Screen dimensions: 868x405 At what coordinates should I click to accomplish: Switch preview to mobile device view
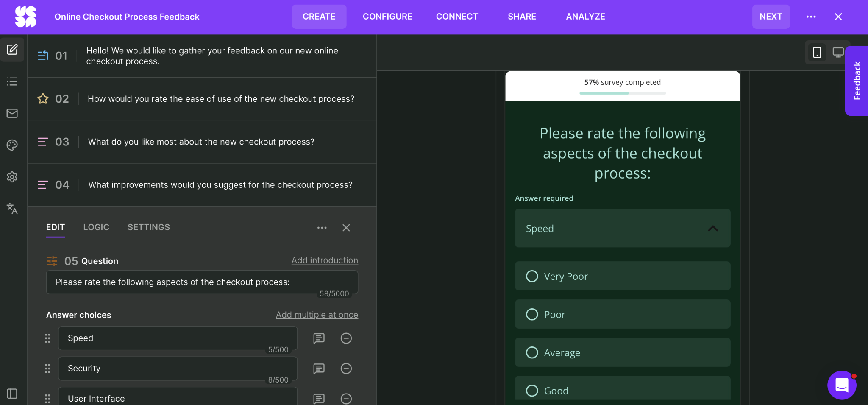817,52
